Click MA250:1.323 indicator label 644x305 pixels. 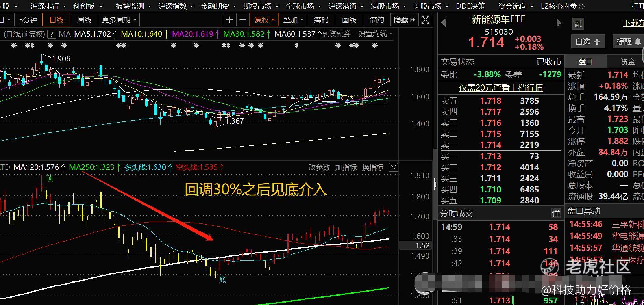tap(91, 167)
